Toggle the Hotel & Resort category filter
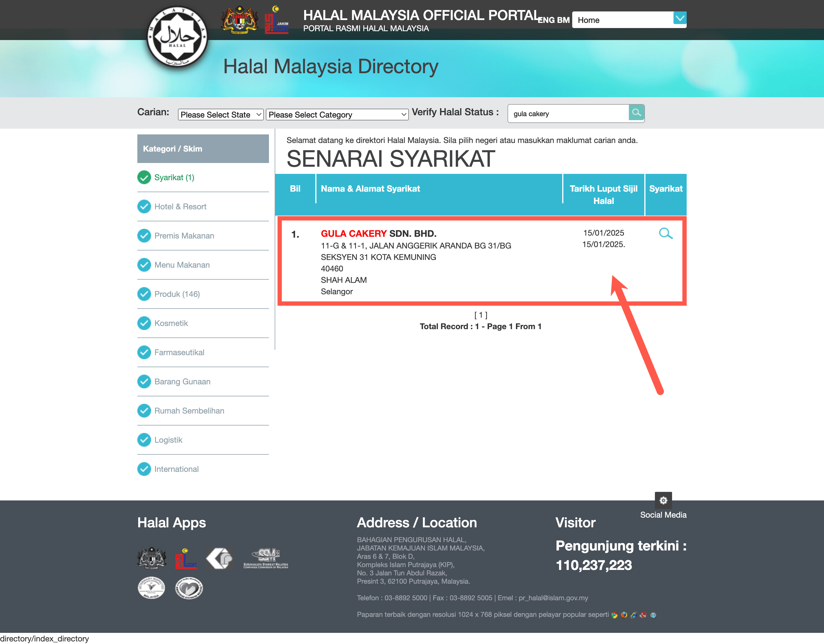824x644 pixels. 181,206
